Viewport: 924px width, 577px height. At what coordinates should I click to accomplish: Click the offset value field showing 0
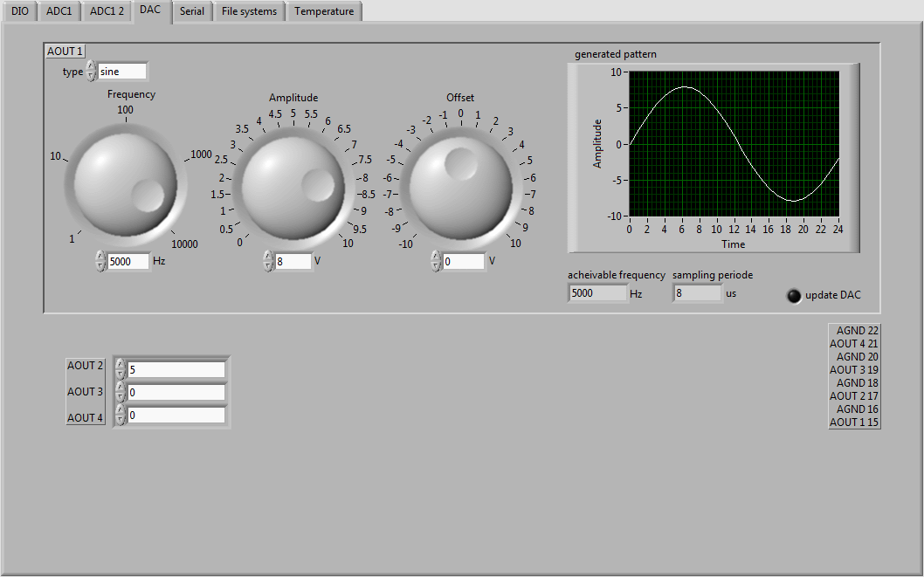(x=463, y=261)
